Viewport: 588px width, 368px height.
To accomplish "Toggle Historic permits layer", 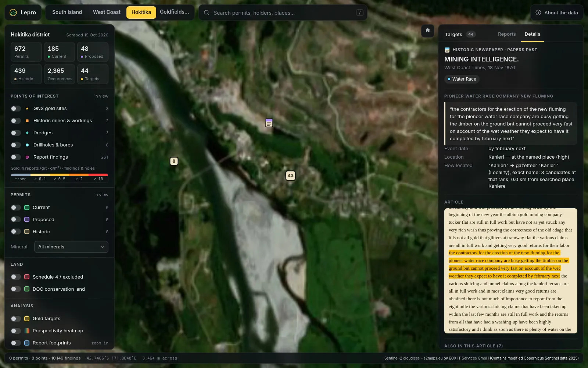I will pyautogui.click(x=16, y=232).
